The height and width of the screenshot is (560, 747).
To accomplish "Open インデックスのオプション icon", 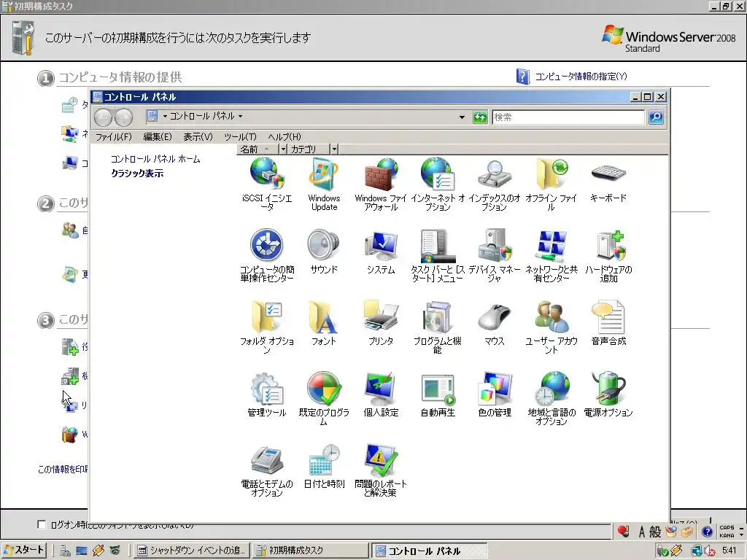I will pos(495,184).
